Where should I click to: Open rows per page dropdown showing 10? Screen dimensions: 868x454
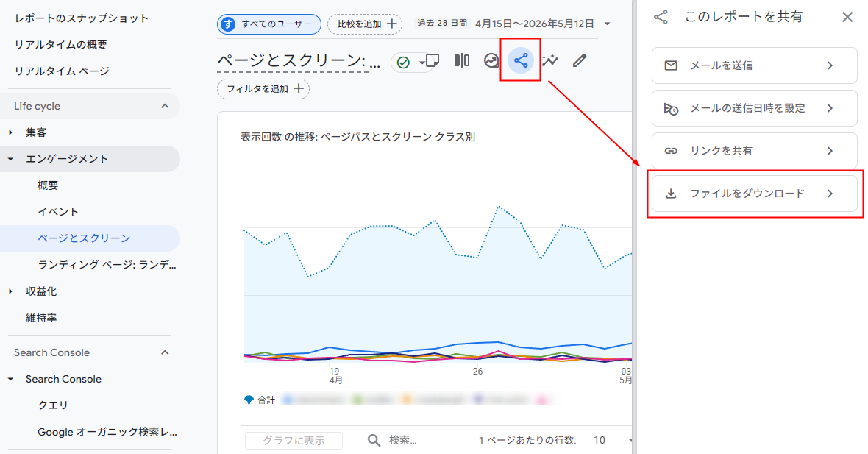[613, 440]
